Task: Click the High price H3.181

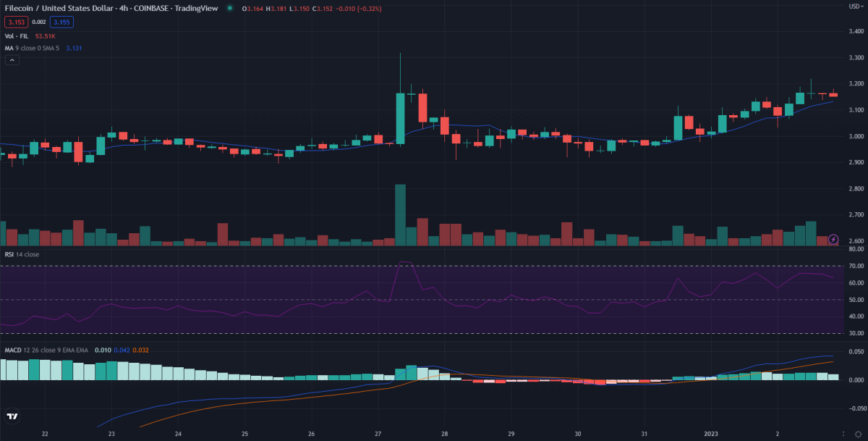Action: click(x=276, y=8)
